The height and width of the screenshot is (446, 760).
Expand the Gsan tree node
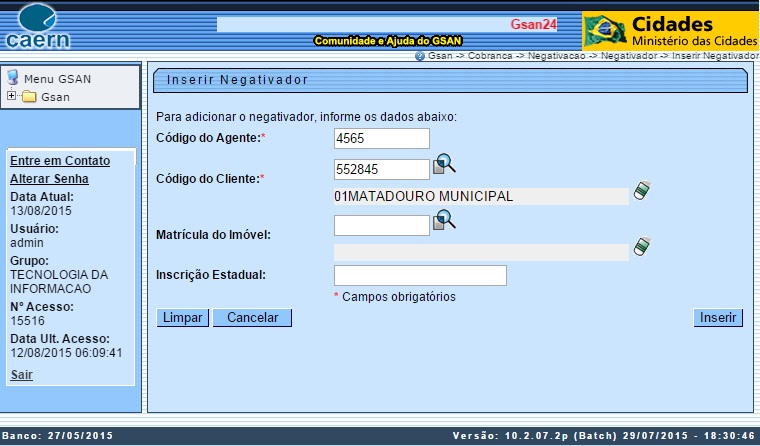11,97
